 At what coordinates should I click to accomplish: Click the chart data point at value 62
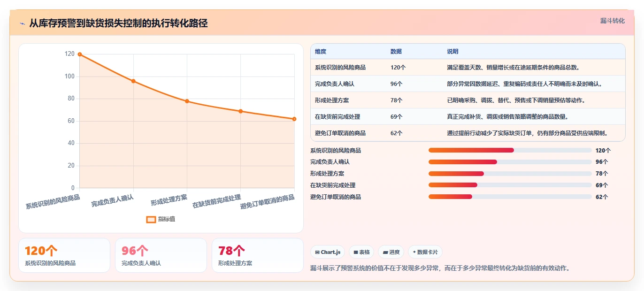pyautogui.click(x=294, y=119)
